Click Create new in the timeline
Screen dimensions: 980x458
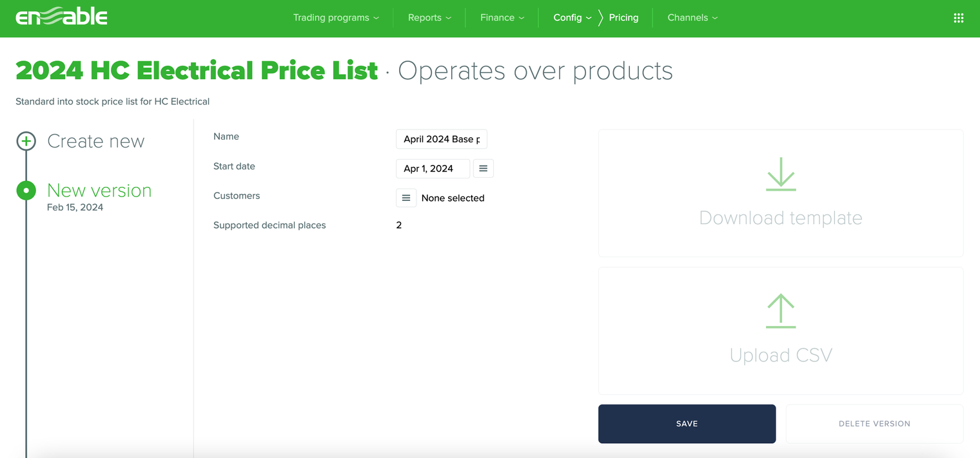pos(96,141)
